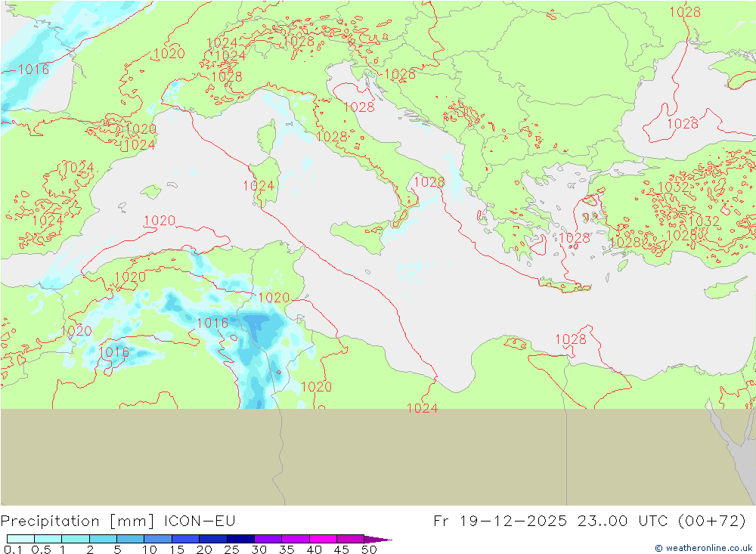Click the '1028' label beside Crete
The image size is (756, 554).
(x=575, y=238)
